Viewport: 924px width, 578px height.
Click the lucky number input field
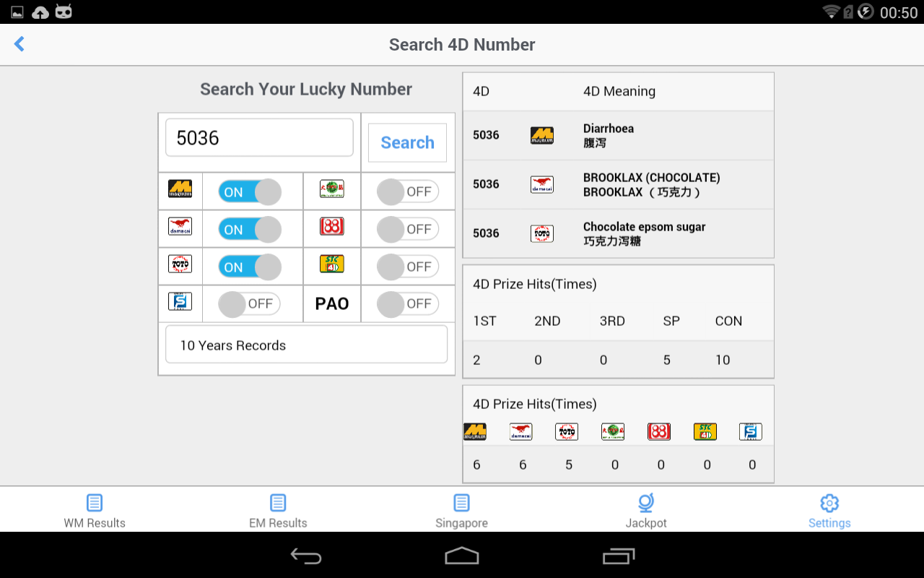tap(259, 137)
